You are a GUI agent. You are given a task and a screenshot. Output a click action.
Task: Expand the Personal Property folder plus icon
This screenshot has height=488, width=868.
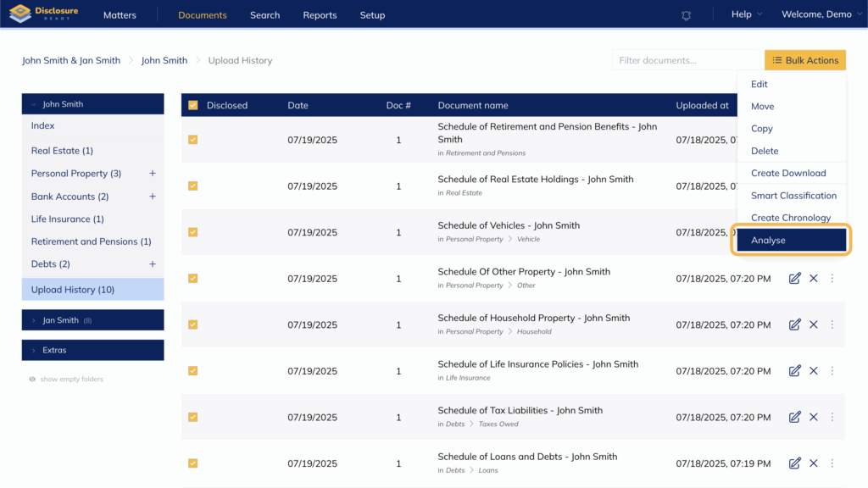[x=153, y=174]
